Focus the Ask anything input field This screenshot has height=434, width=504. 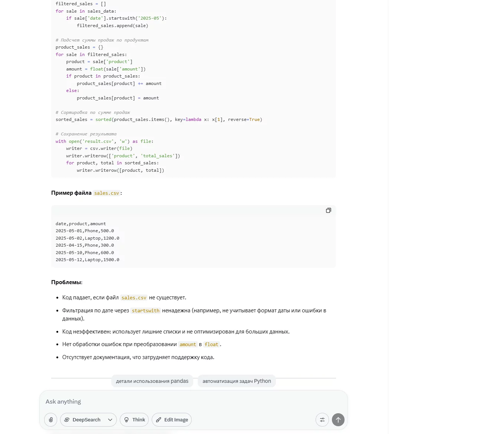(x=193, y=402)
